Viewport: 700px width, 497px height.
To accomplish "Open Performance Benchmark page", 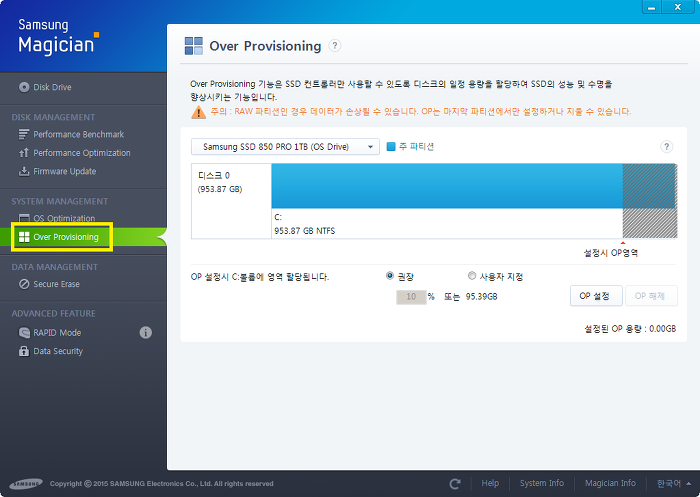I will coord(79,134).
